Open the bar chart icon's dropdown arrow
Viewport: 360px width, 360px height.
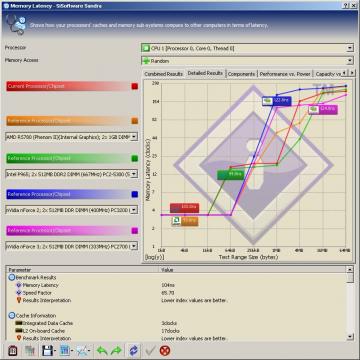(x=72, y=351)
